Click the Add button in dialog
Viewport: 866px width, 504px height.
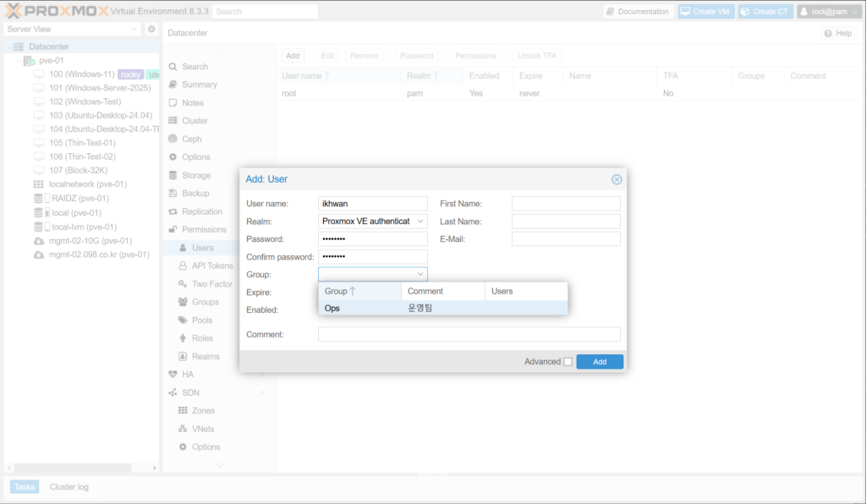[600, 362]
